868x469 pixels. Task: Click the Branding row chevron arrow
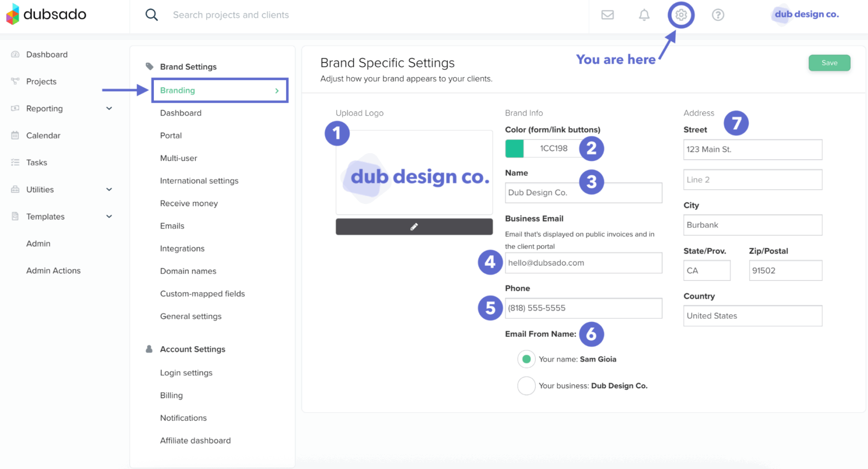[x=277, y=91]
